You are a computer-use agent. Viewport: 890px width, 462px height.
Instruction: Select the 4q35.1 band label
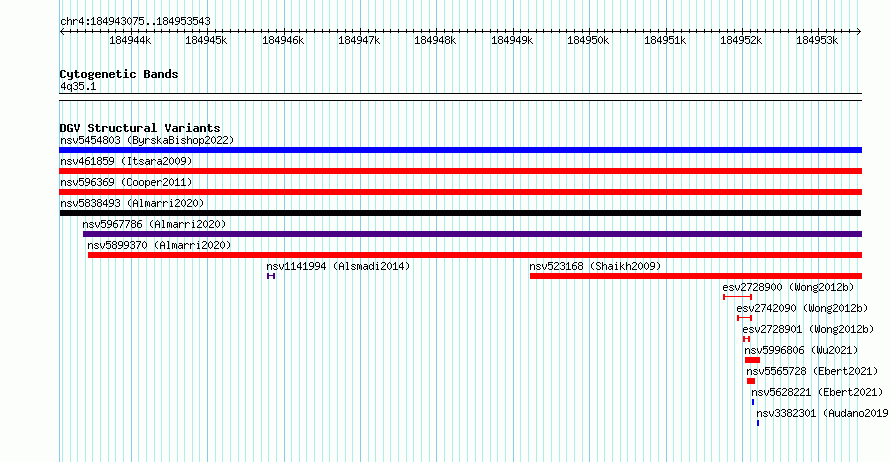[78, 86]
